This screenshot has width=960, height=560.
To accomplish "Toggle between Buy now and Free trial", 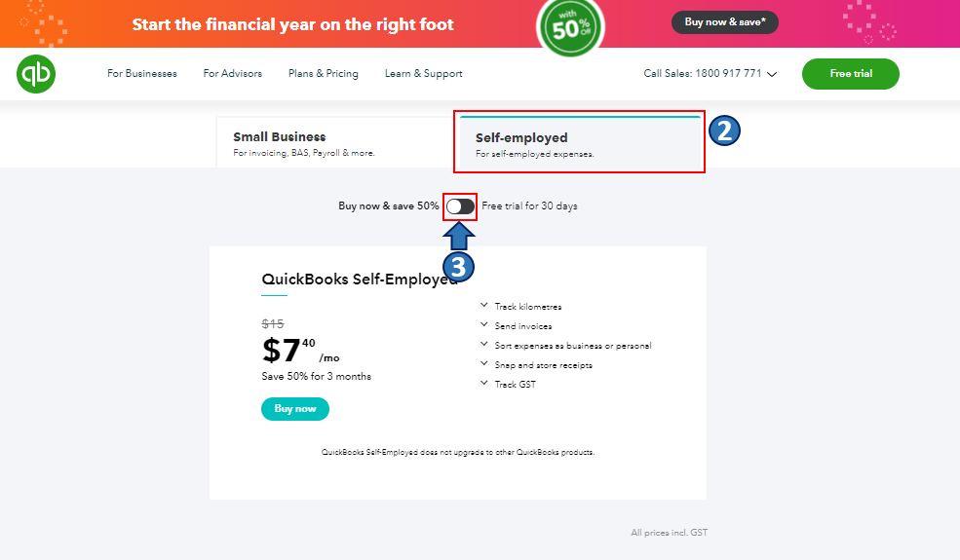I will click(460, 206).
